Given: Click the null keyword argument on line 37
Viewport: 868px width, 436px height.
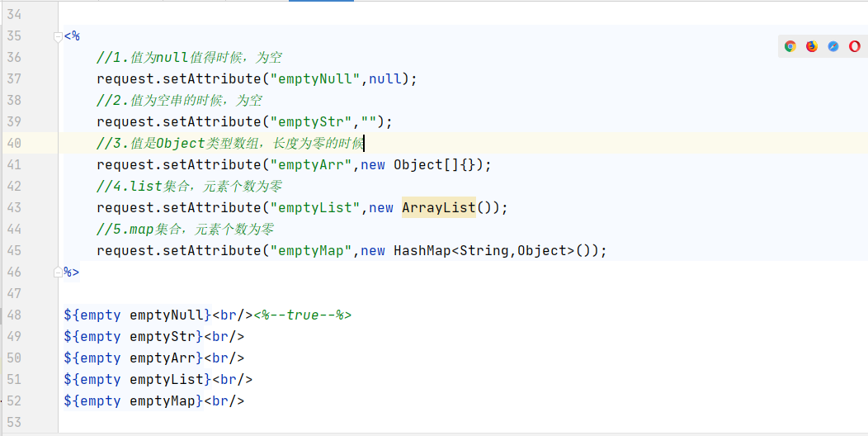Looking at the screenshot, I should coord(385,78).
